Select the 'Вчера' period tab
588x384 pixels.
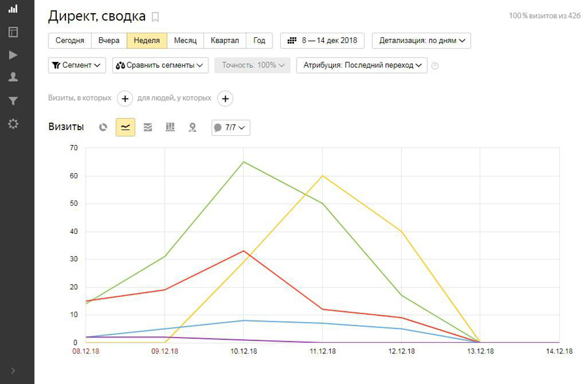(109, 40)
